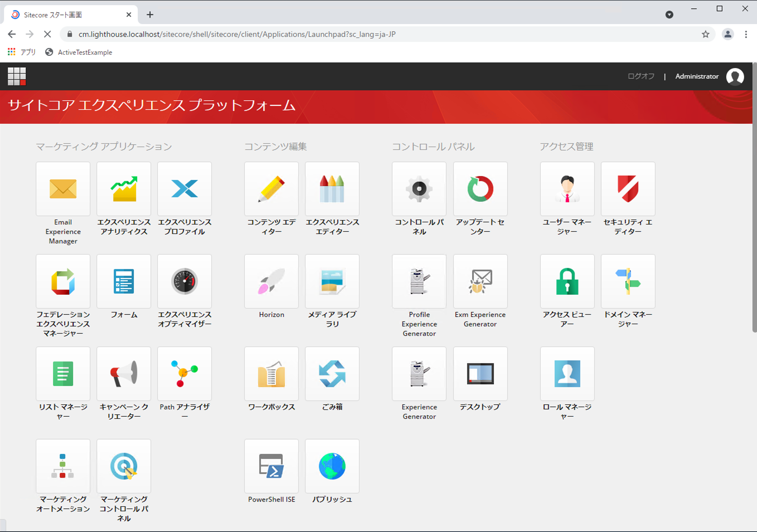
Task: Open フォーム application icon
Action: point(124,281)
